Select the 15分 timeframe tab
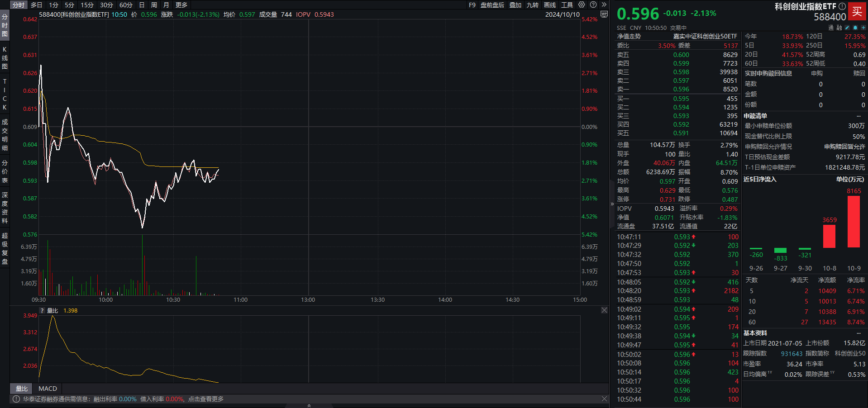Screen dimensions: 868x408 coord(87,5)
